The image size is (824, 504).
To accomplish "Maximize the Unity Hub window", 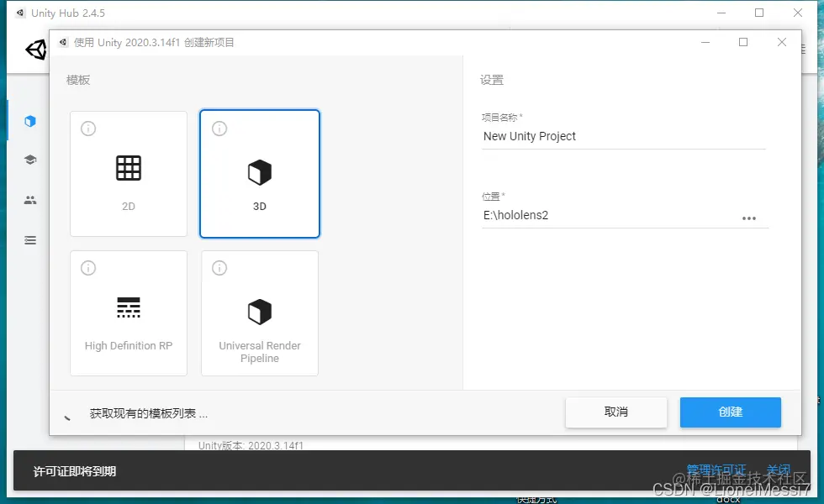I will [759, 13].
